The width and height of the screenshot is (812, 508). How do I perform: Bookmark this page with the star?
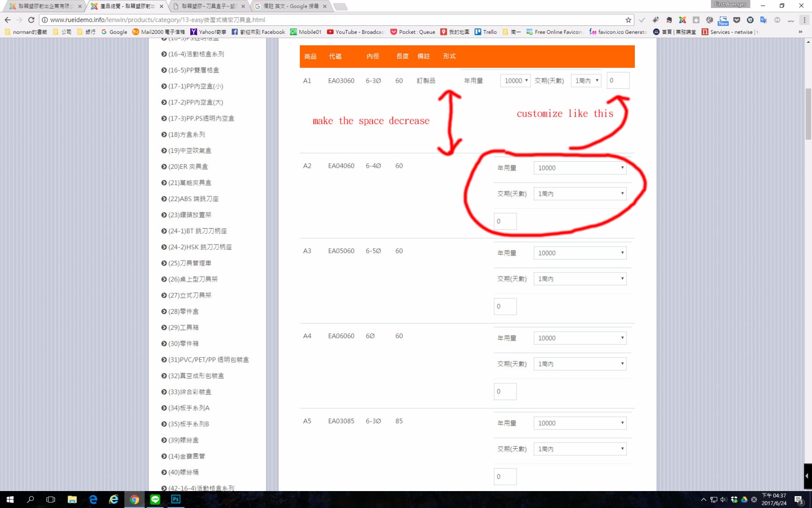click(628, 20)
